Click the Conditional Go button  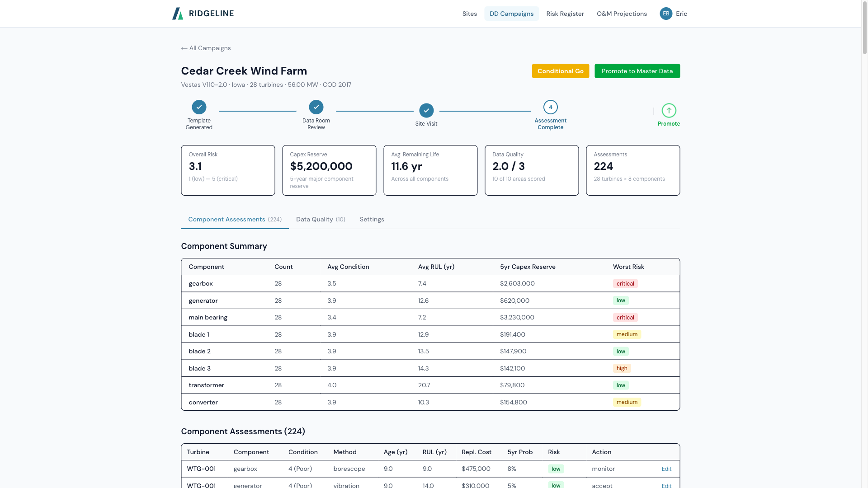(561, 71)
